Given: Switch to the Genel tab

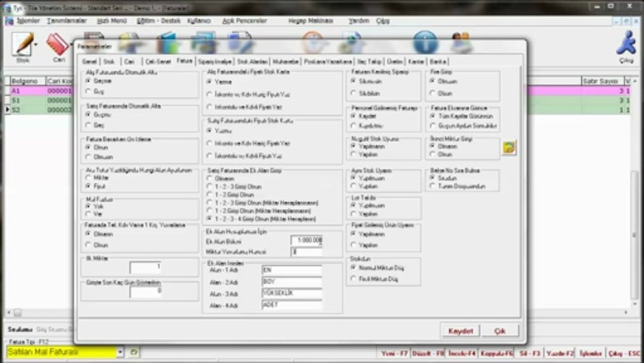Looking at the screenshot, I should pyautogui.click(x=89, y=62).
